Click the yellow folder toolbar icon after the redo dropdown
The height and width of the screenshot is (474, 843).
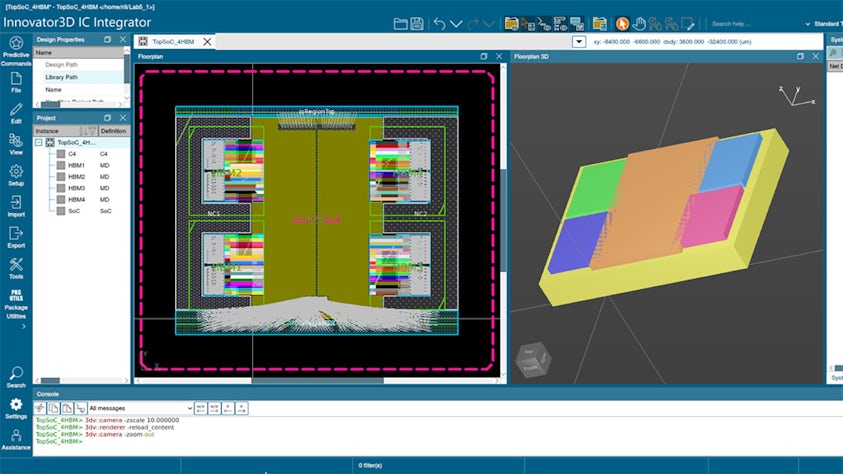click(511, 24)
